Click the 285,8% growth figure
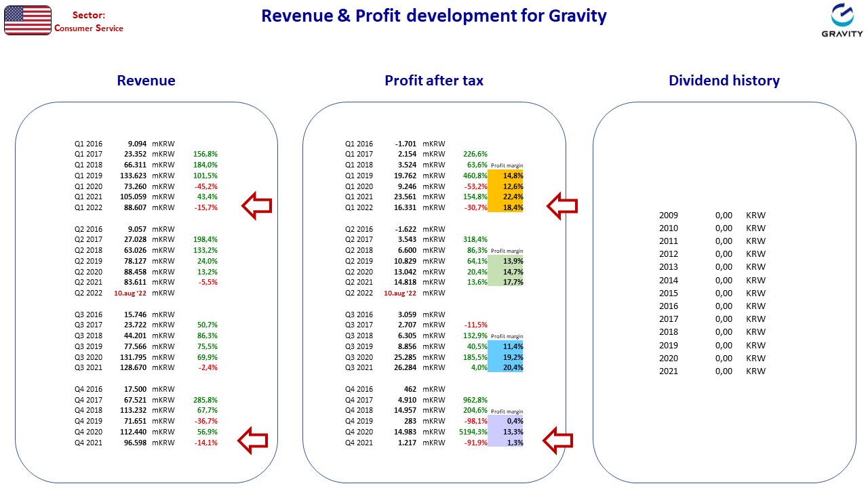868x488 pixels. coord(205,400)
